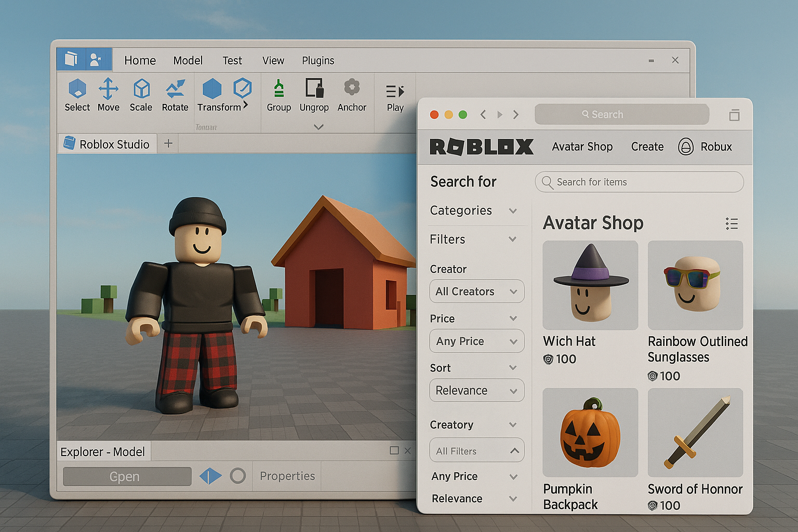The image size is (798, 532).
Task: Collapse the Sort section chevron
Action: (x=513, y=368)
